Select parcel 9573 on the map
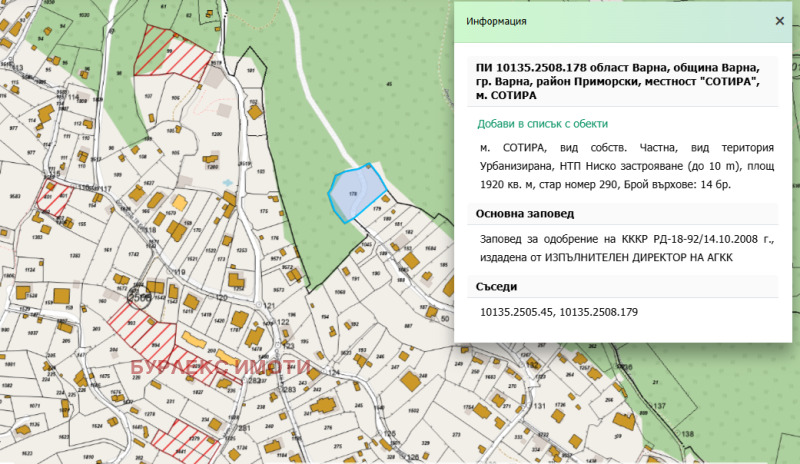This screenshot has width=800, height=464. coord(279,290)
